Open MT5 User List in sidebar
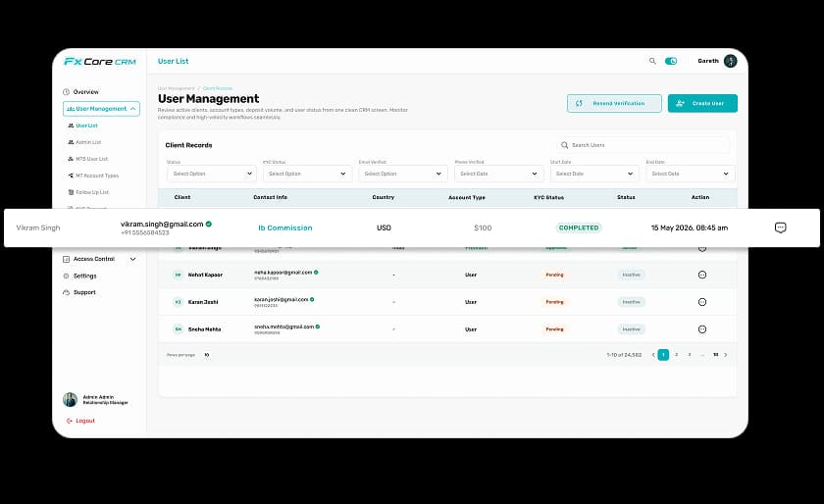The width and height of the screenshot is (824, 504). point(92,159)
